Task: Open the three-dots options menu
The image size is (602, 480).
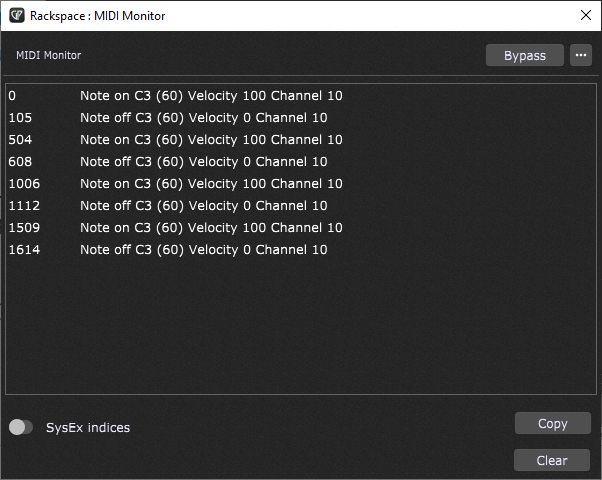Action: [x=581, y=56]
